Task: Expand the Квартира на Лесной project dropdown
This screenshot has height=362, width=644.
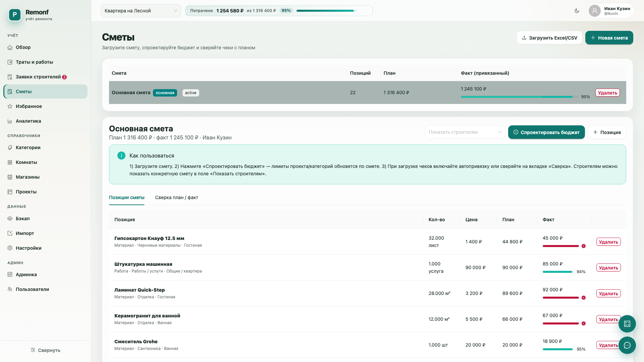Action: click(141, 11)
